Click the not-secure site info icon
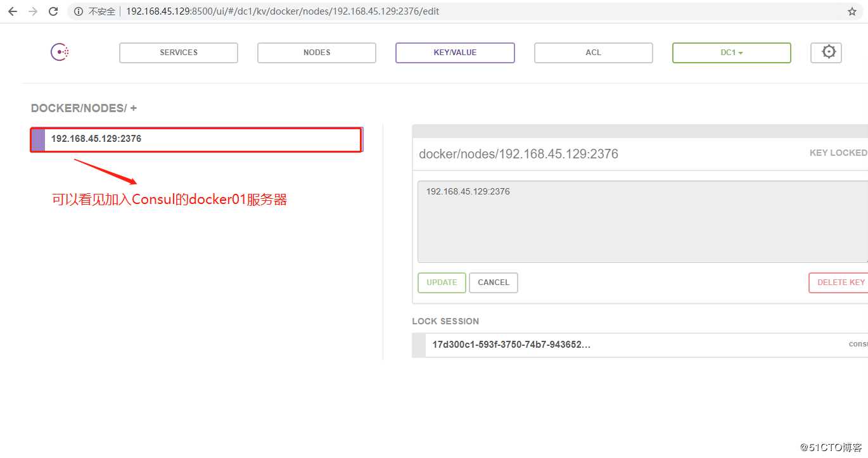The width and height of the screenshot is (868, 458). [x=79, y=11]
